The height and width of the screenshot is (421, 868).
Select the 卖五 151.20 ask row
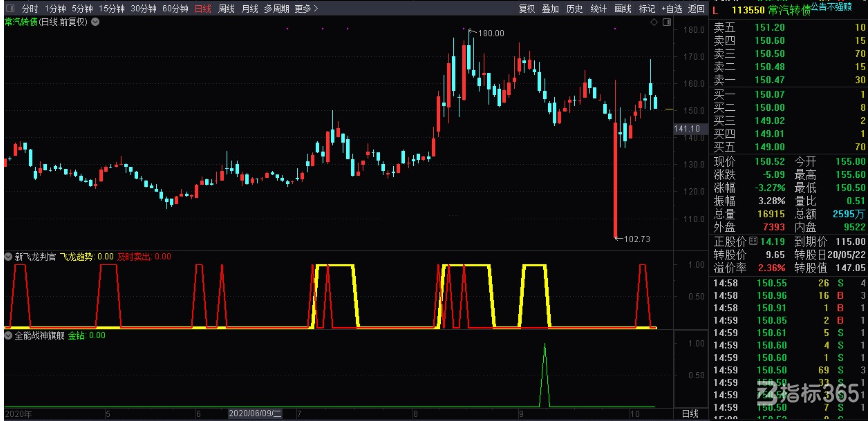[x=789, y=27]
